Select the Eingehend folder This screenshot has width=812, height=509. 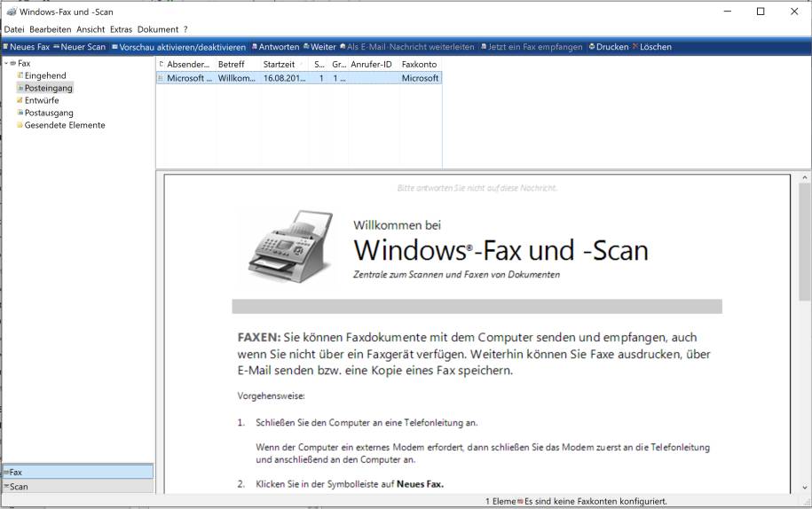coord(45,75)
